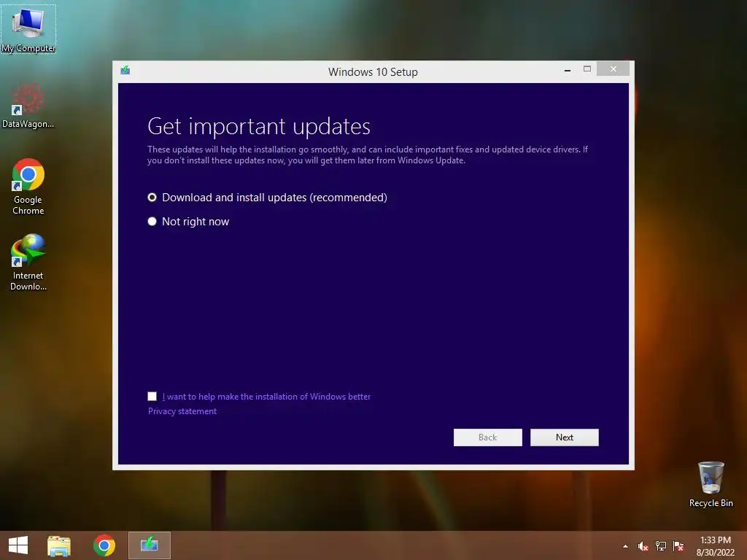
Task: Show hidden tray icons arrow
Action: tap(625, 546)
